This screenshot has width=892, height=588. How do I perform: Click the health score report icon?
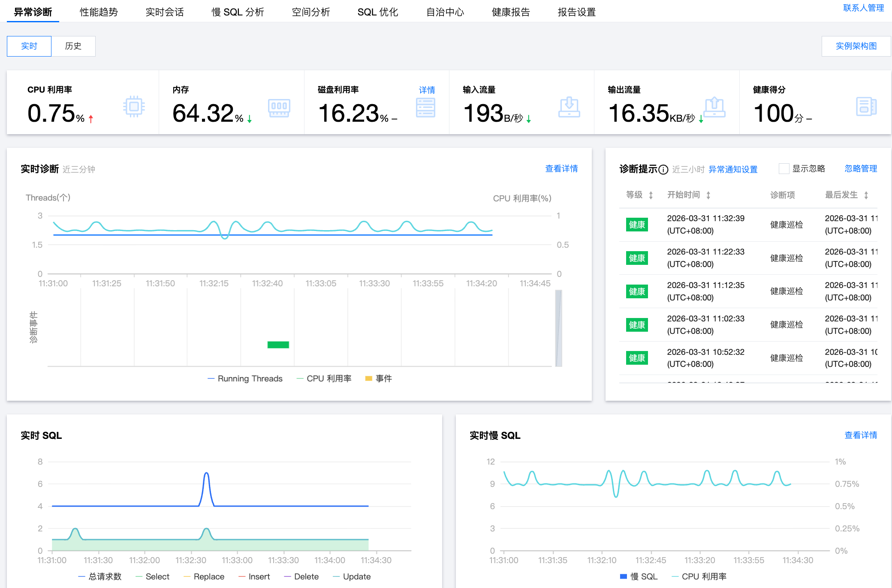866,107
